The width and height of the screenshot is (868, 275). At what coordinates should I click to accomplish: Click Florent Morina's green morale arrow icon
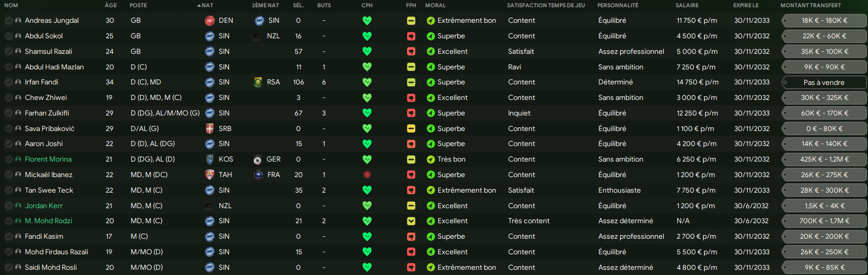[x=430, y=160]
